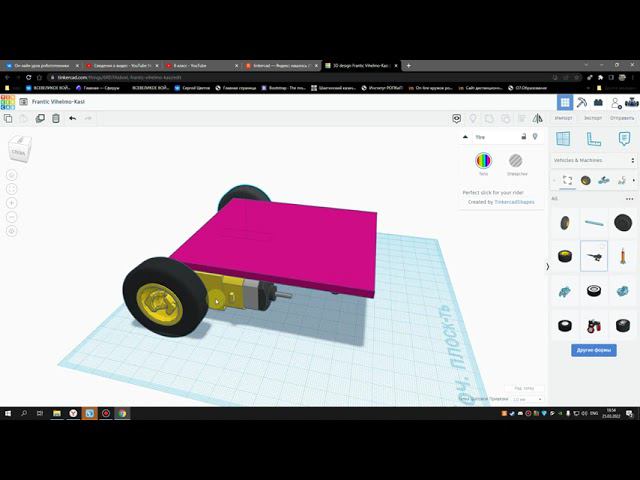Click the Send To button
The image size is (640, 480).
point(622,118)
